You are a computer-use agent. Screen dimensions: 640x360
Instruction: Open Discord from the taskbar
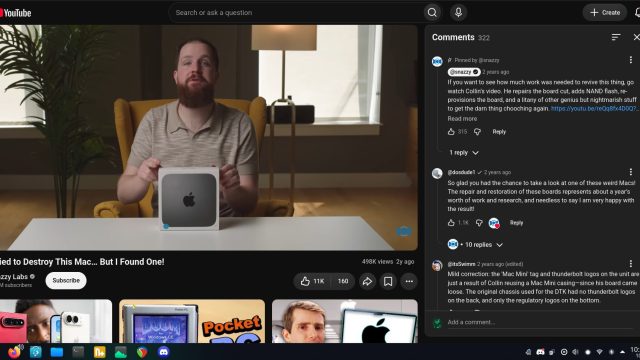click(x=164, y=352)
